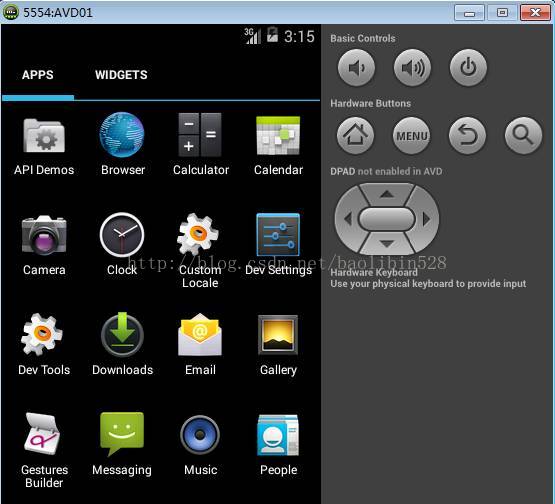The width and height of the screenshot is (555, 504).
Task: Click the emulator window icon beside 5554:AVD01
Action: click(x=11, y=12)
